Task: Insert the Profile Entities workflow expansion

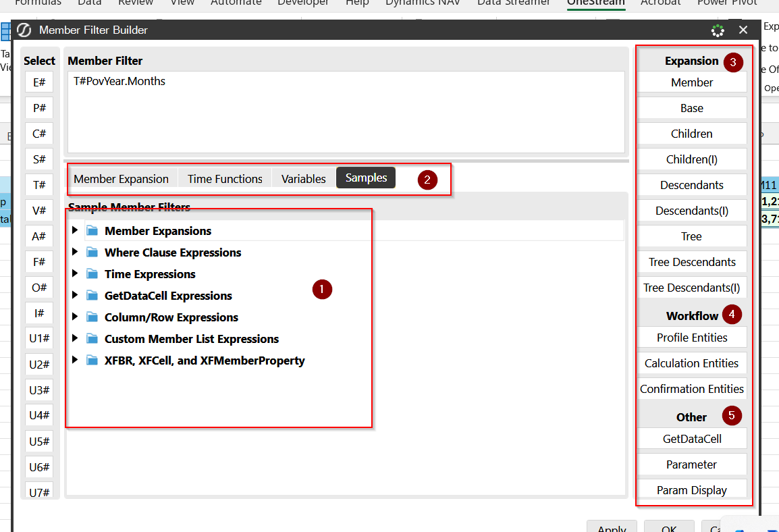Action: 691,338
